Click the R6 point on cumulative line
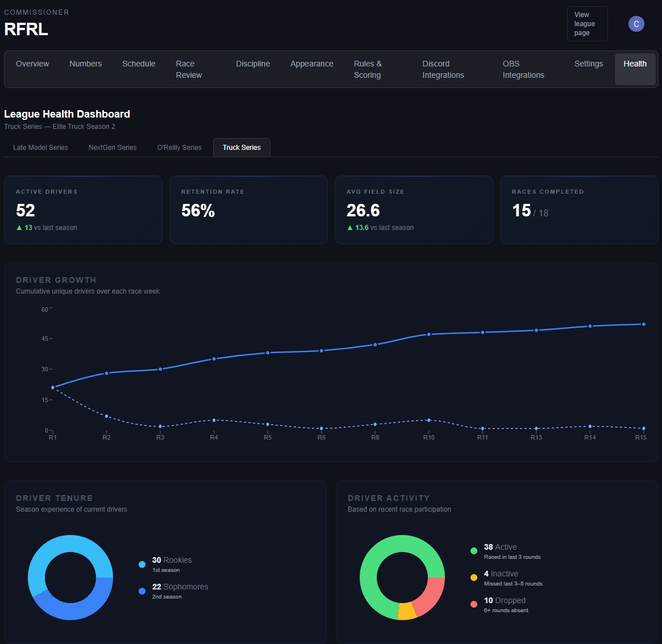 point(321,351)
